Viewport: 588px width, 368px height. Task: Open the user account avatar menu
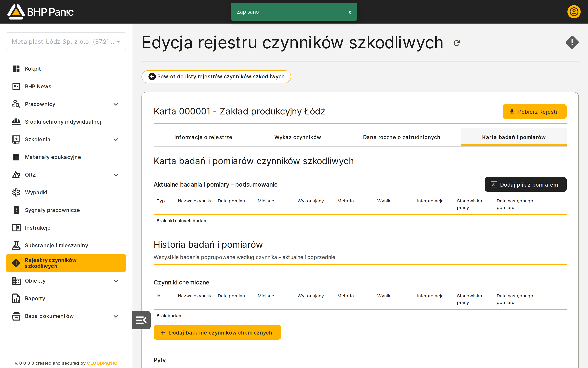(x=574, y=12)
